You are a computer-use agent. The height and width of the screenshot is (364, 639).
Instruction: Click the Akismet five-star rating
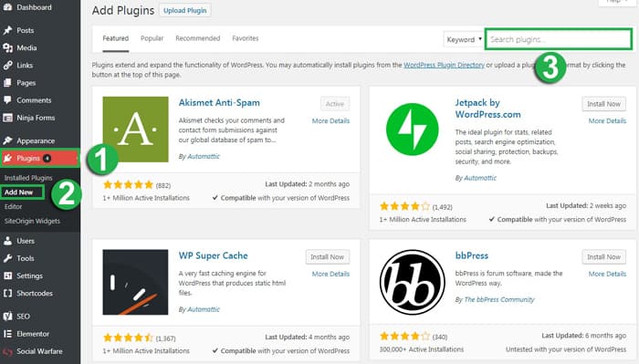tap(128, 185)
